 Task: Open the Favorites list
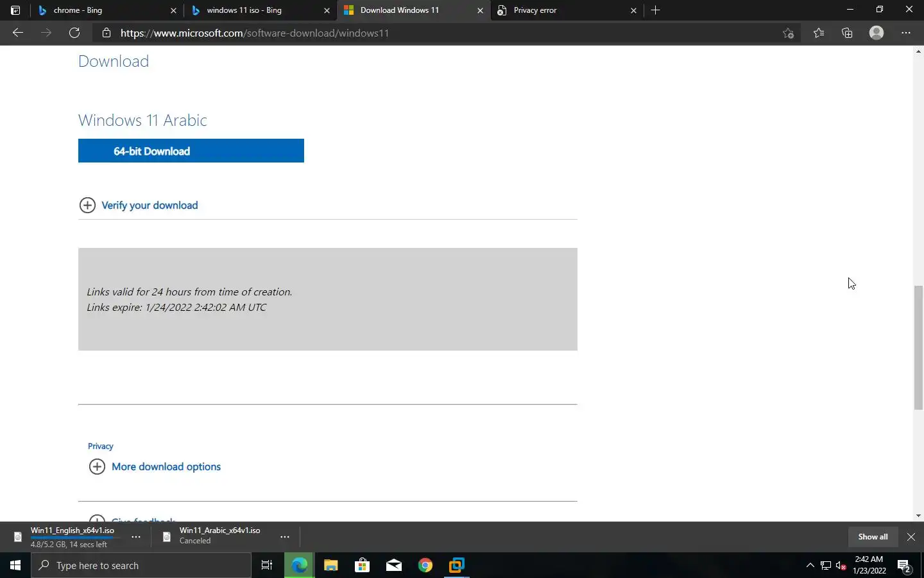point(819,33)
